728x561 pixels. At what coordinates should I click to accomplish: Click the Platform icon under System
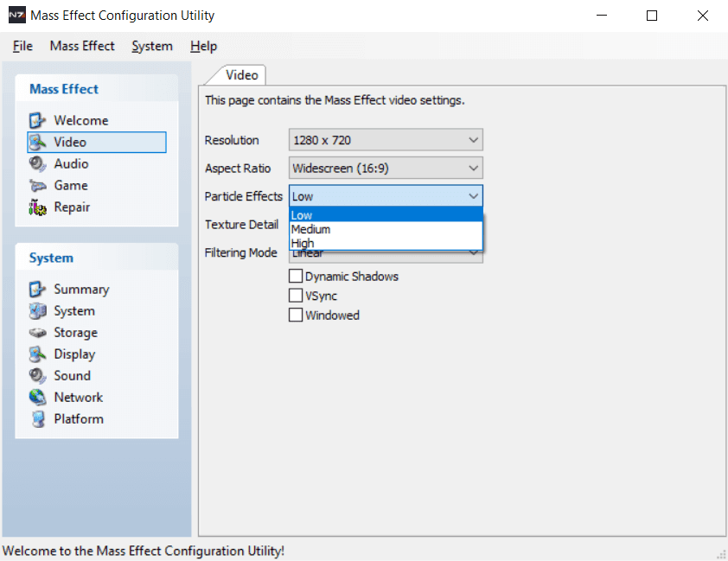pos(37,419)
